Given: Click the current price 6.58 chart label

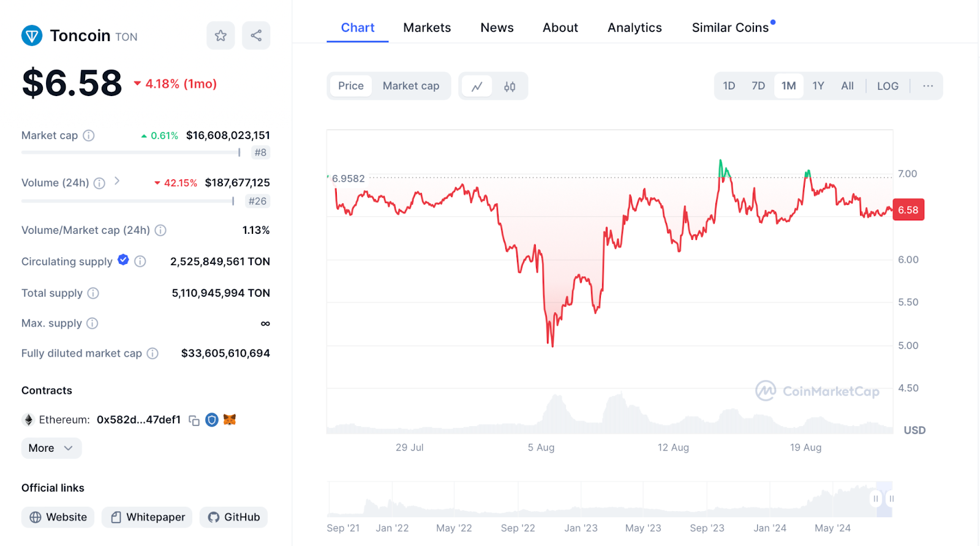Looking at the screenshot, I should tap(908, 210).
